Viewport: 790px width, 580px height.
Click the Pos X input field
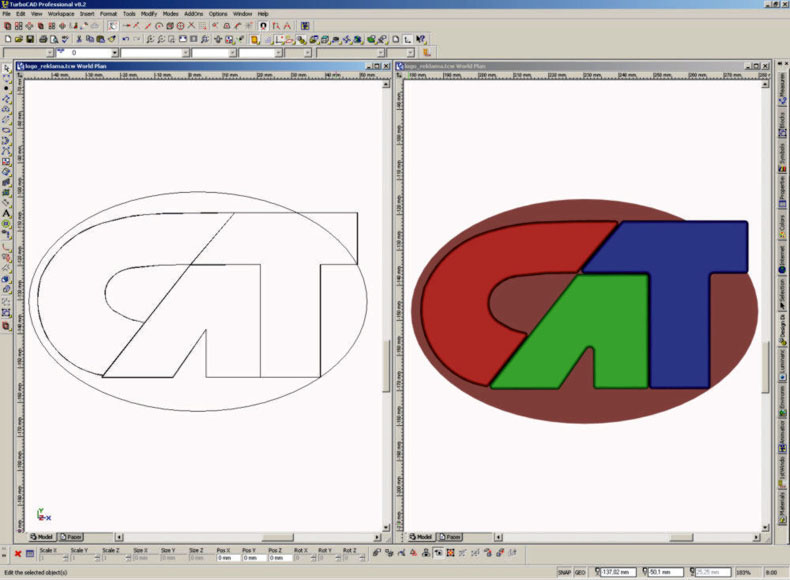click(x=228, y=558)
